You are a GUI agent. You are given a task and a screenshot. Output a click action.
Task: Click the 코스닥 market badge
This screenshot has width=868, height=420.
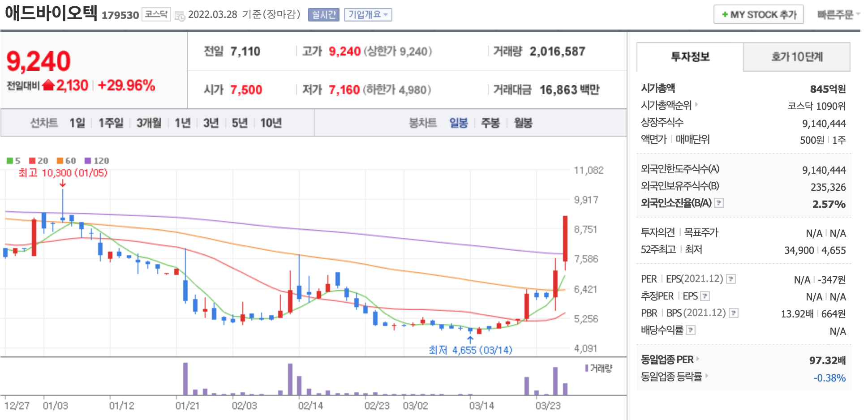[x=156, y=14]
